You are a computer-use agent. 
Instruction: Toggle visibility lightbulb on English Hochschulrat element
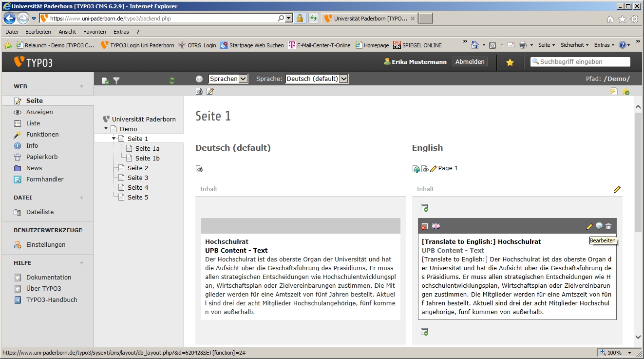599,226
